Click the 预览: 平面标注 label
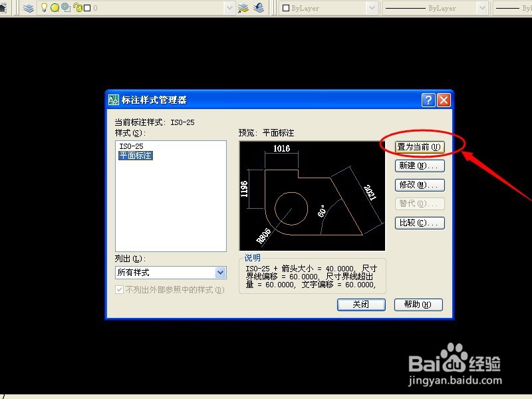The image size is (532, 399). click(x=267, y=133)
